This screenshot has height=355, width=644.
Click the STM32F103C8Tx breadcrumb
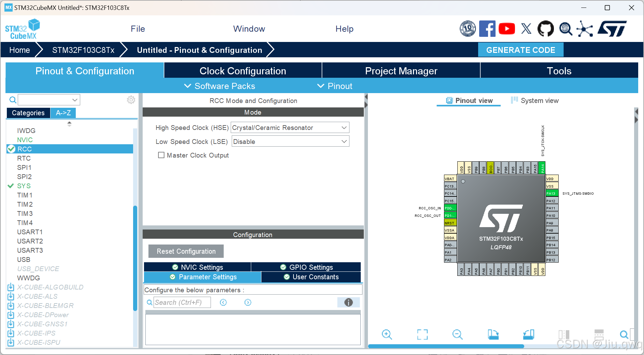(83, 50)
